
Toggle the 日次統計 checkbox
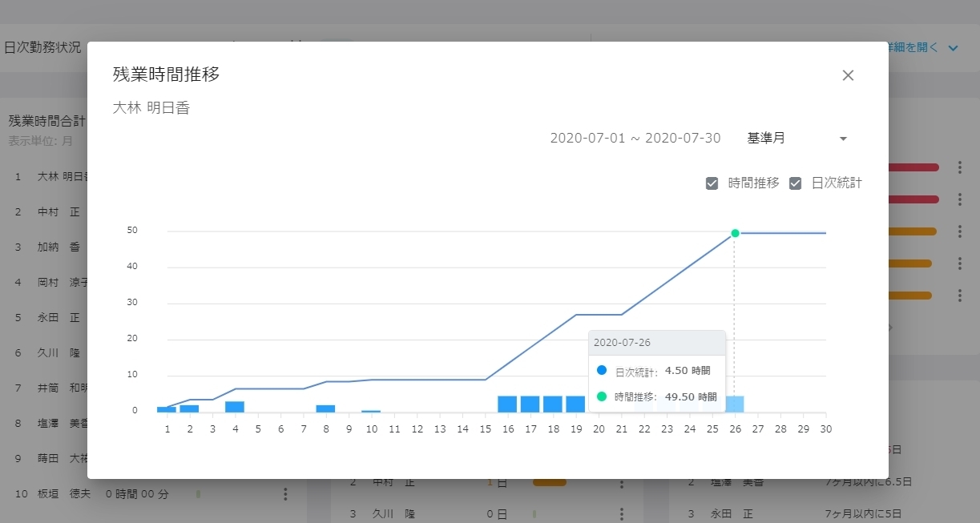tap(795, 183)
